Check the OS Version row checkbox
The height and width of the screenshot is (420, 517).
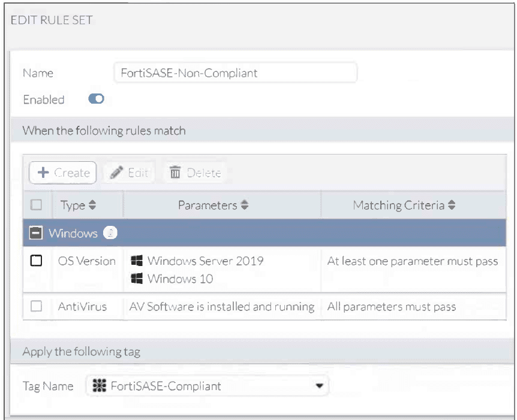pyautogui.click(x=36, y=261)
